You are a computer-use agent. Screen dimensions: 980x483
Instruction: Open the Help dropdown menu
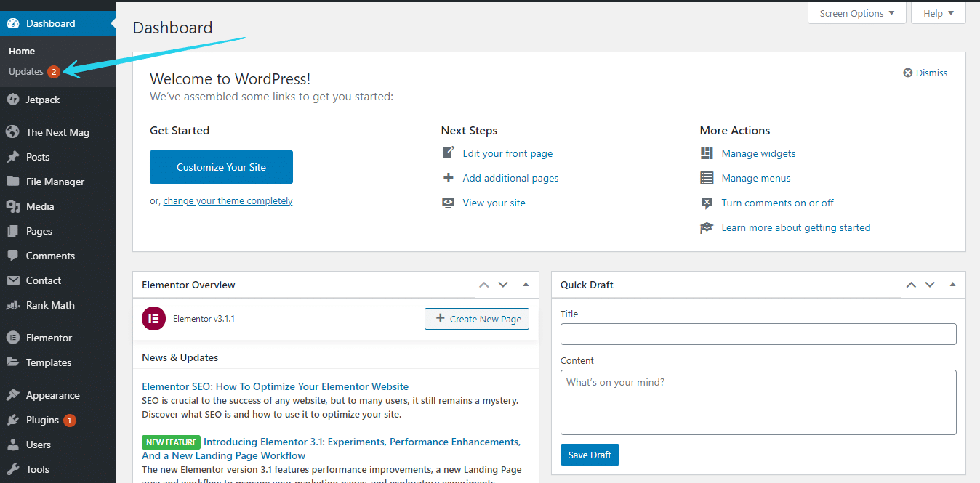coord(938,12)
